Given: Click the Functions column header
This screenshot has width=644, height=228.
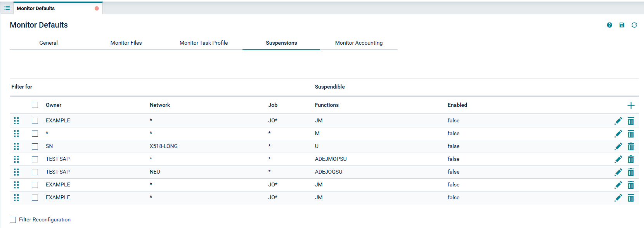Looking at the screenshot, I should pos(327,105).
